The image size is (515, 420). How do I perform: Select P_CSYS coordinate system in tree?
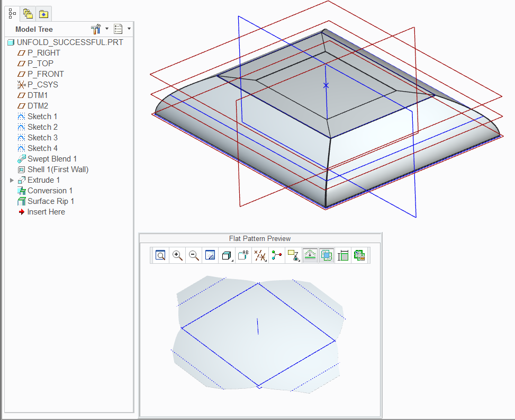38,84
